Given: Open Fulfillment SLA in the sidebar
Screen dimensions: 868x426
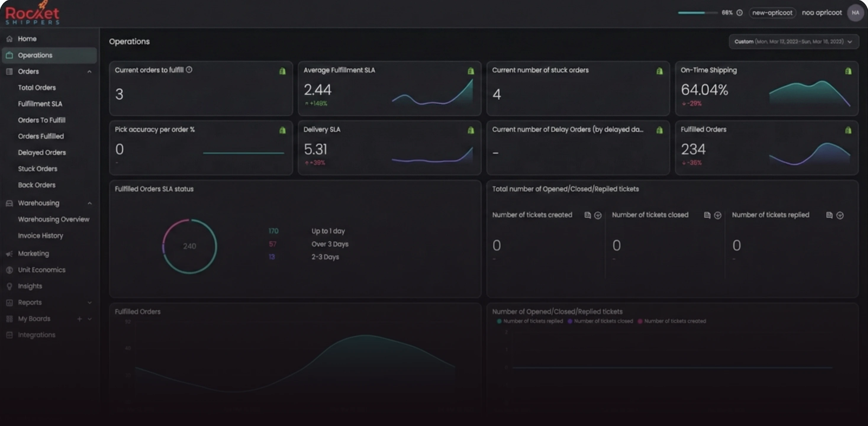Looking at the screenshot, I should click(x=40, y=104).
